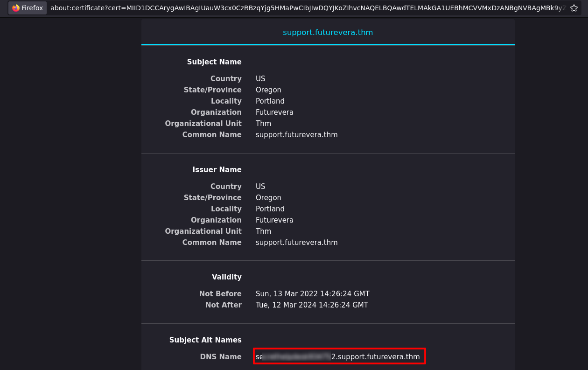The image size is (588, 370).
Task: Click the Not Before date value
Action: pyautogui.click(x=312, y=294)
